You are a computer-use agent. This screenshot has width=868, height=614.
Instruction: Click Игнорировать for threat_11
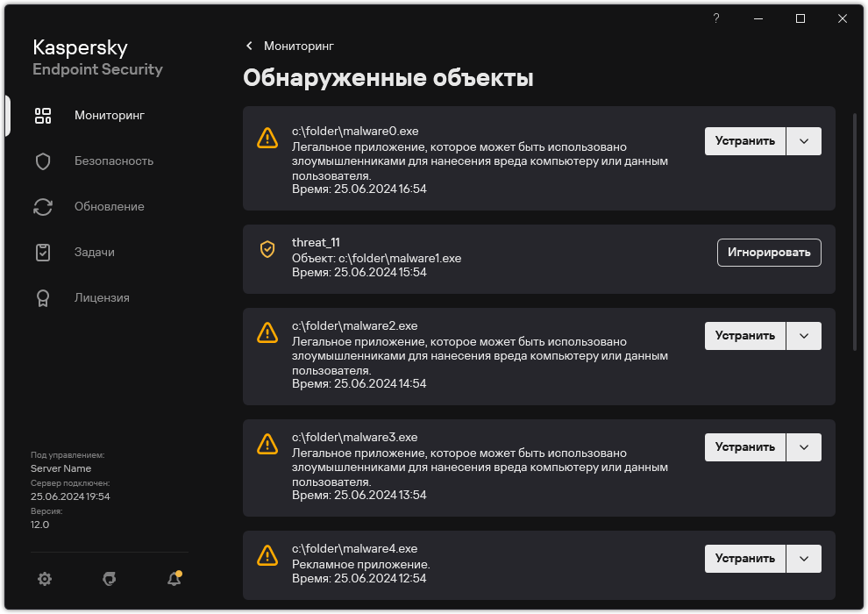tap(769, 253)
